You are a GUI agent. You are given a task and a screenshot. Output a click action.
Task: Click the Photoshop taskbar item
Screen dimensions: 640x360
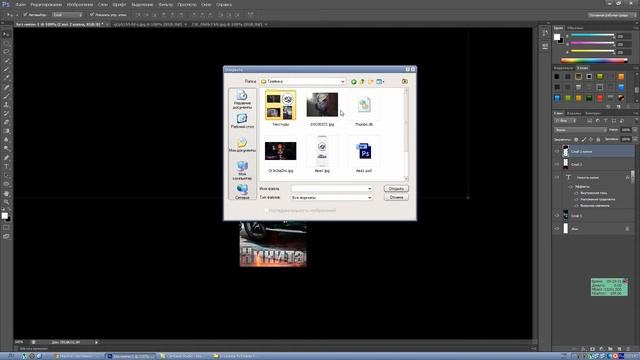131,356
